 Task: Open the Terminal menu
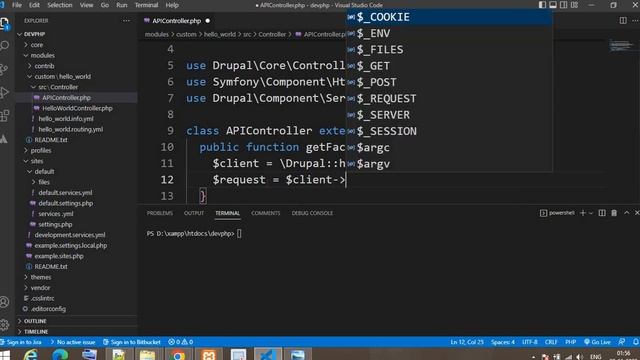(146, 5)
